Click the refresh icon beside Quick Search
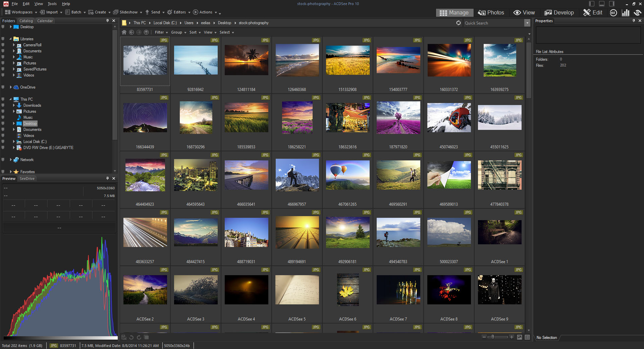 point(459,23)
